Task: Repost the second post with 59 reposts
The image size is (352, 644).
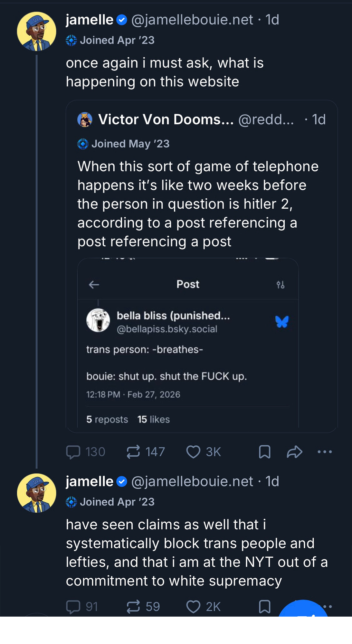Action: [x=133, y=606]
